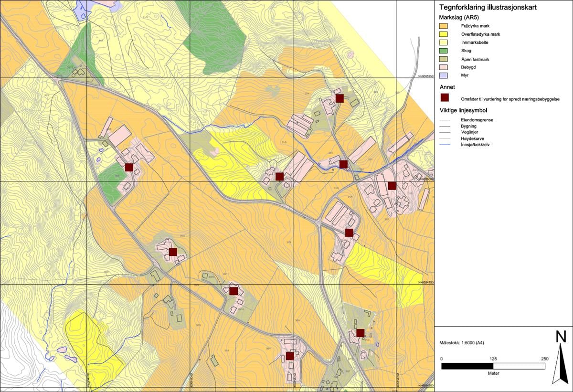This screenshot has height=392, width=573.
Task: Click the N=6555250 gridline label
Action: [x=426, y=76]
